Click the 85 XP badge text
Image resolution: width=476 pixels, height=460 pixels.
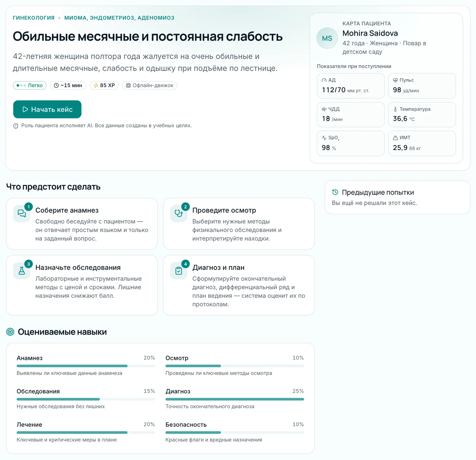pyautogui.click(x=107, y=85)
